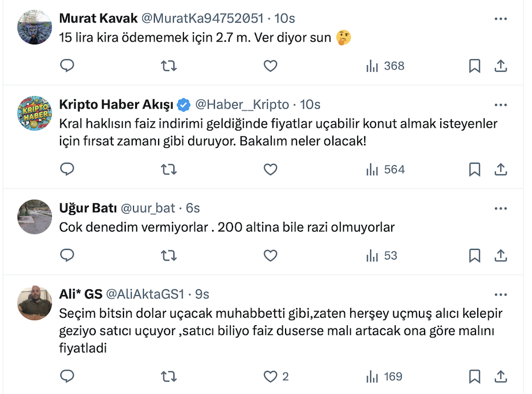Open Kripto Haber profile picture
The width and height of the screenshot is (532, 394).
point(35,113)
